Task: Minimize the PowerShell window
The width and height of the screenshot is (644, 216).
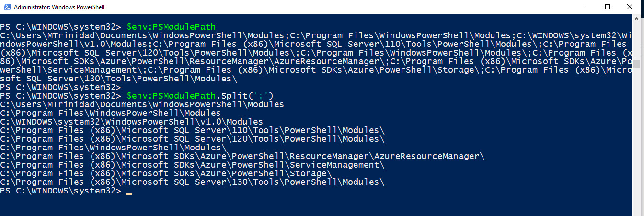Action: point(586,7)
